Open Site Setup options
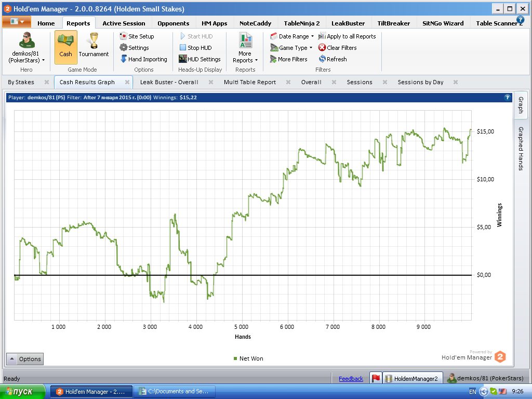The height and width of the screenshot is (399, 532). 137,36
